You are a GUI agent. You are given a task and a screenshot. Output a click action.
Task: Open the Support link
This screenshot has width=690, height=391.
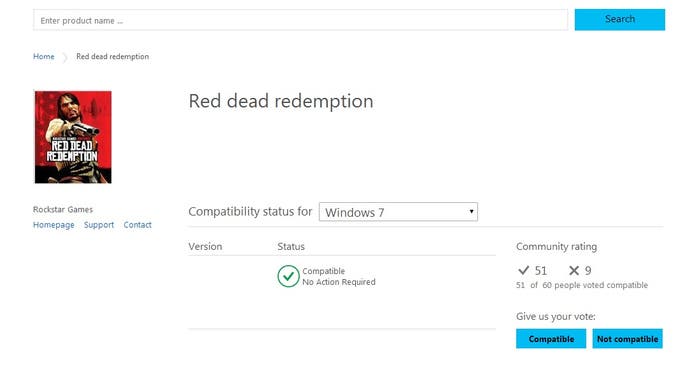click(99, 225)
